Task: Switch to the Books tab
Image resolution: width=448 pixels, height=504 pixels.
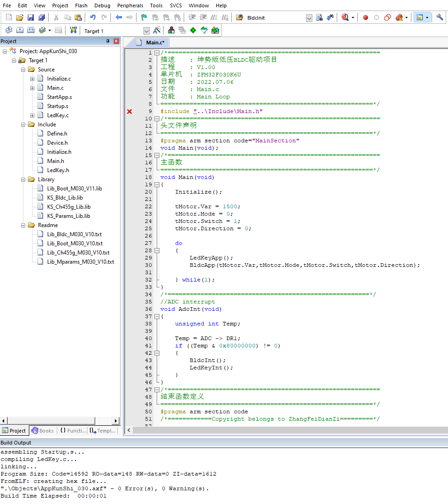Action: click(43, 431)
